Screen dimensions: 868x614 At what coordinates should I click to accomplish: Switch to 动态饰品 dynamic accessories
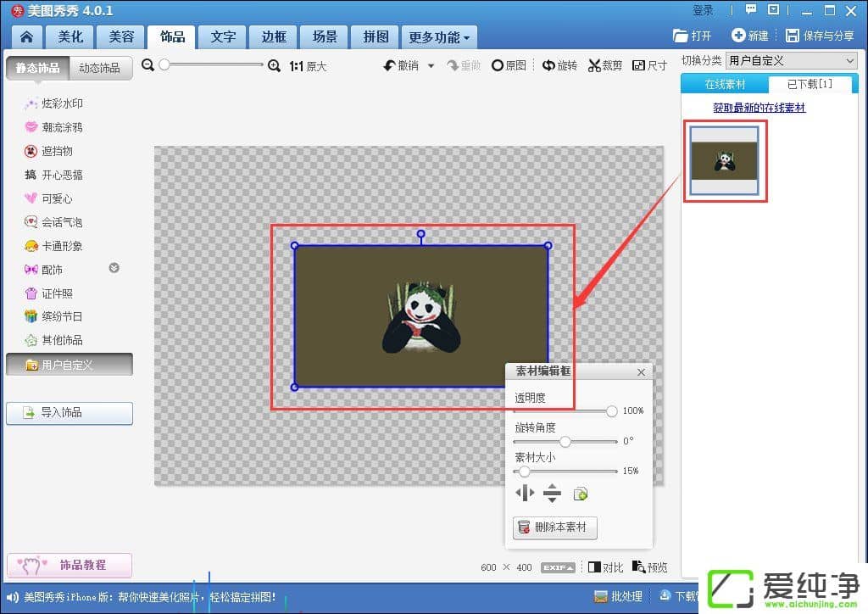click(99, 68)
